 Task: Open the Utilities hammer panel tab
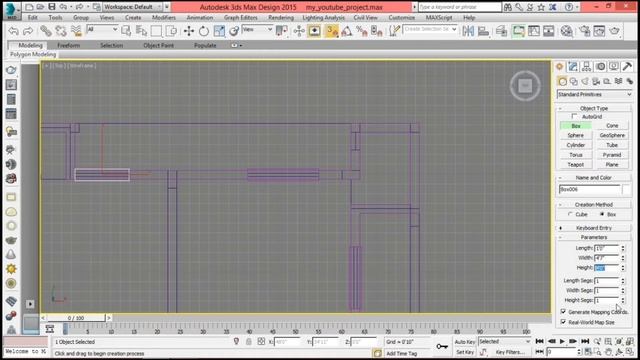627,67
